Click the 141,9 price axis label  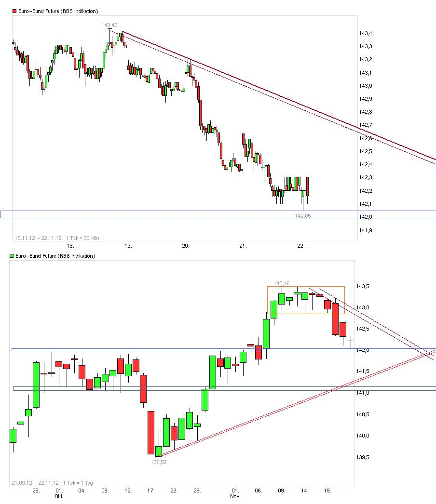tap(366, 230)
